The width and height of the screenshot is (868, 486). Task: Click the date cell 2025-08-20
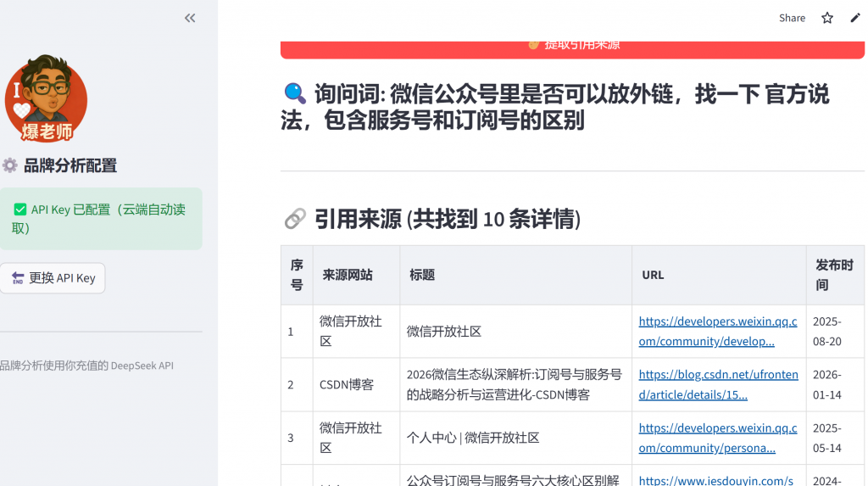pyautogui.click(x=835, y=332)
